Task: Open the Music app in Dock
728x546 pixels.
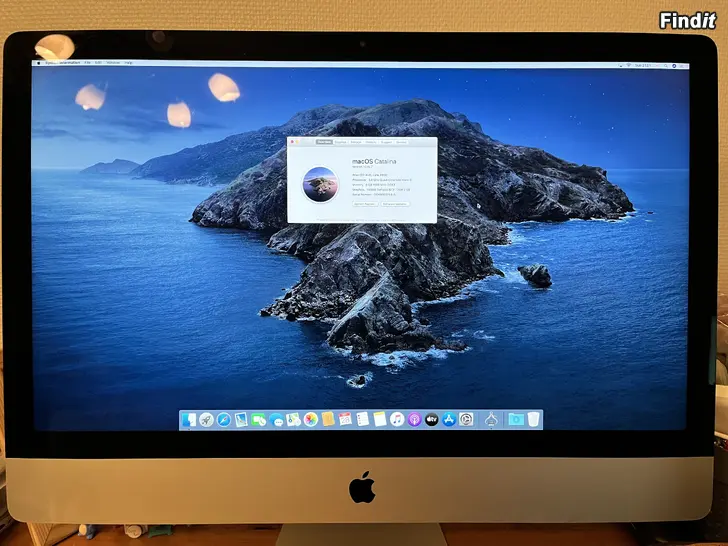Action: tap(397, 420)
